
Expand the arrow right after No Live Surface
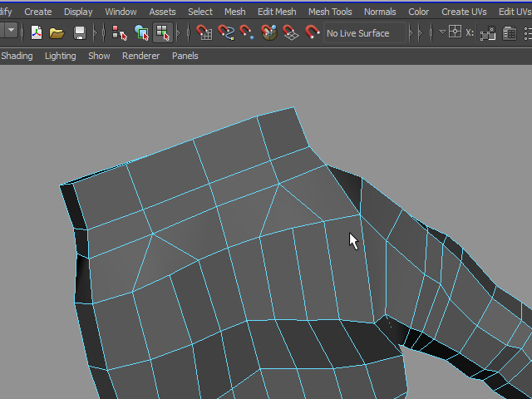pos(411,33)
